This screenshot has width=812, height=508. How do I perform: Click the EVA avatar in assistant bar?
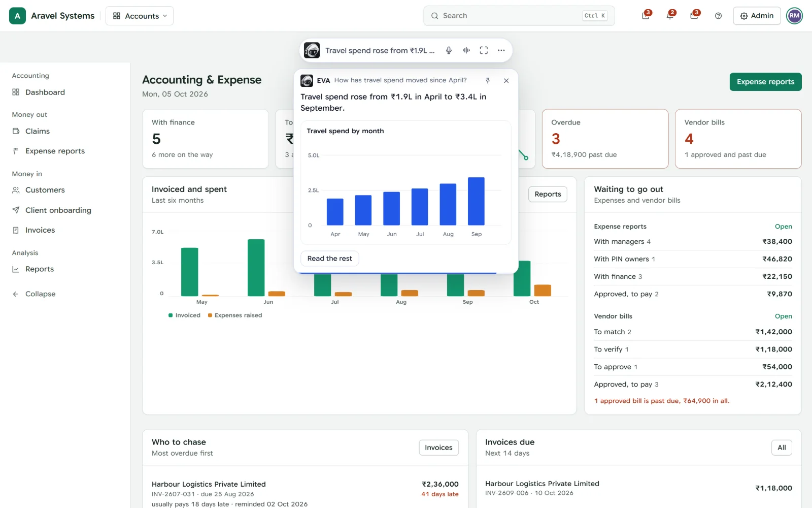point(312,50)
